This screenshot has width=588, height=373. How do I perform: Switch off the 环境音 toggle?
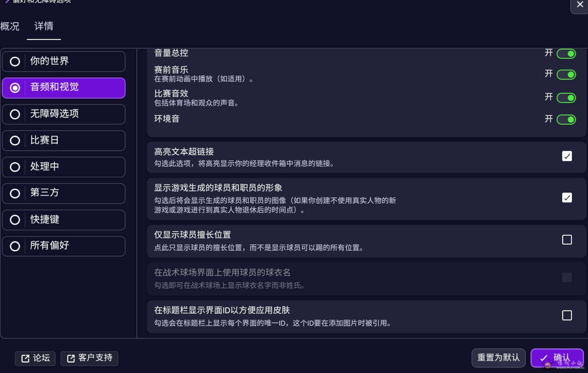coord(566,119)
